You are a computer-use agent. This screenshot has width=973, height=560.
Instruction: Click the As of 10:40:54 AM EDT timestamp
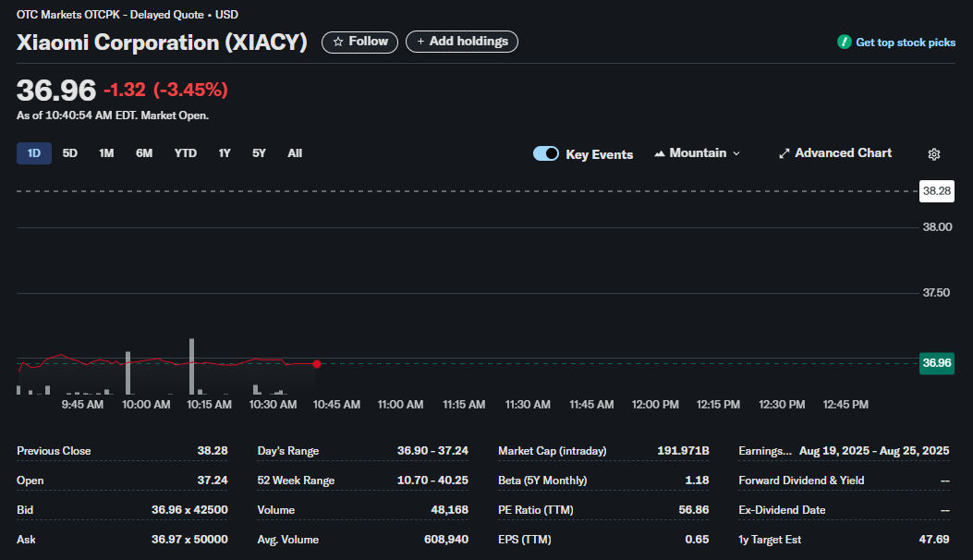click(x=113, y=116)
